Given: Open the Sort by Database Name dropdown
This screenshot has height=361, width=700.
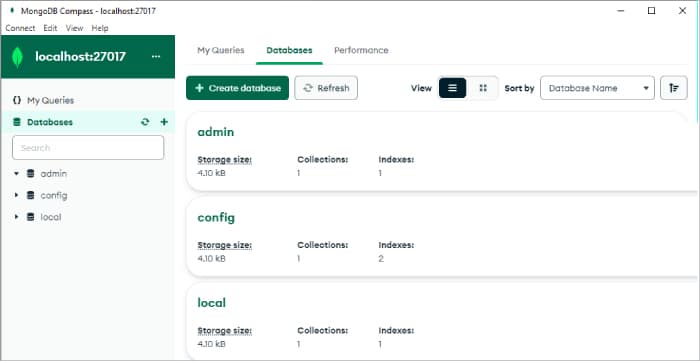Looking at the screenshot, I should click(x=597, y=88).
